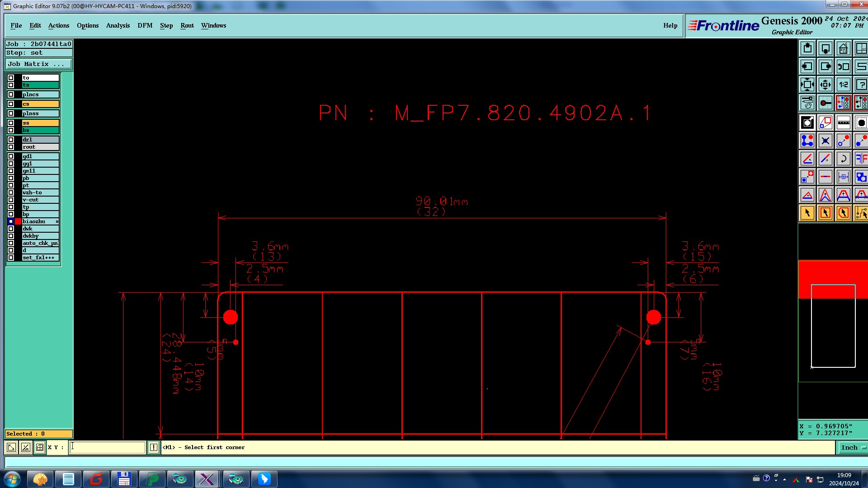Expand the biaozhu layer options marker

click(x=57, y=221)
